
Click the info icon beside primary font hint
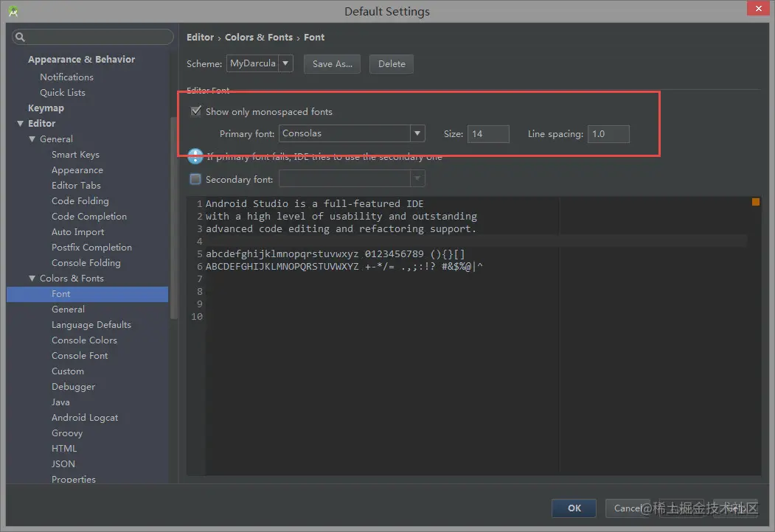195,157
